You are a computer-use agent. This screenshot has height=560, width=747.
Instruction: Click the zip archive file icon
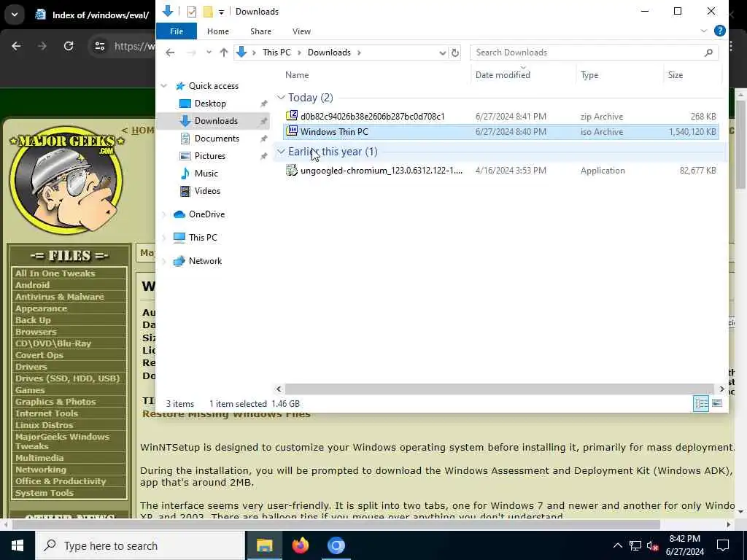(x=292, y=116)
